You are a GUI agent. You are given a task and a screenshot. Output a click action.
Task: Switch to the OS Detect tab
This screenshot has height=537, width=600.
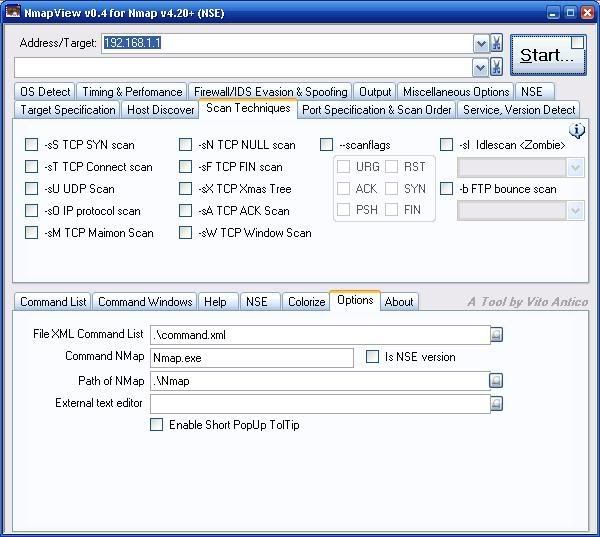[x=46, y=92]
